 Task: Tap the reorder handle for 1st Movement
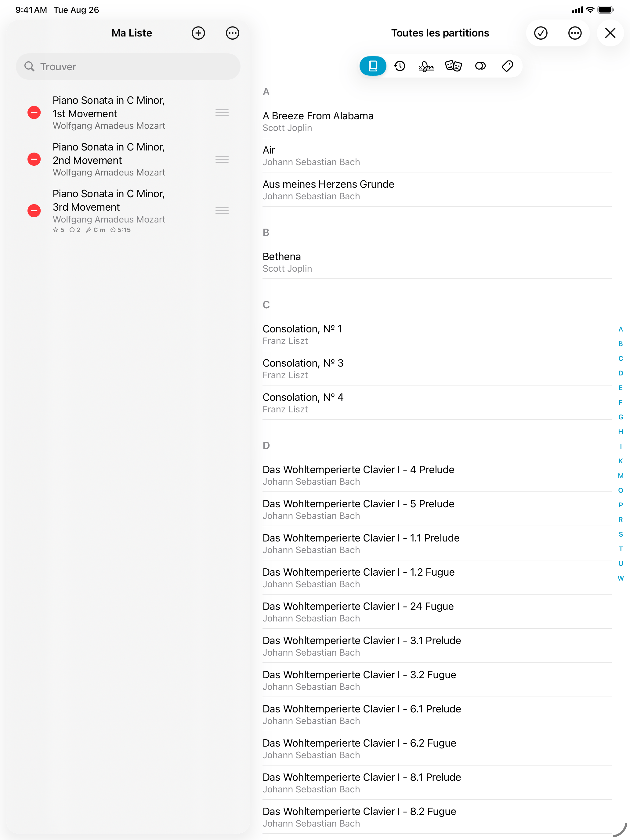point(222,113)
